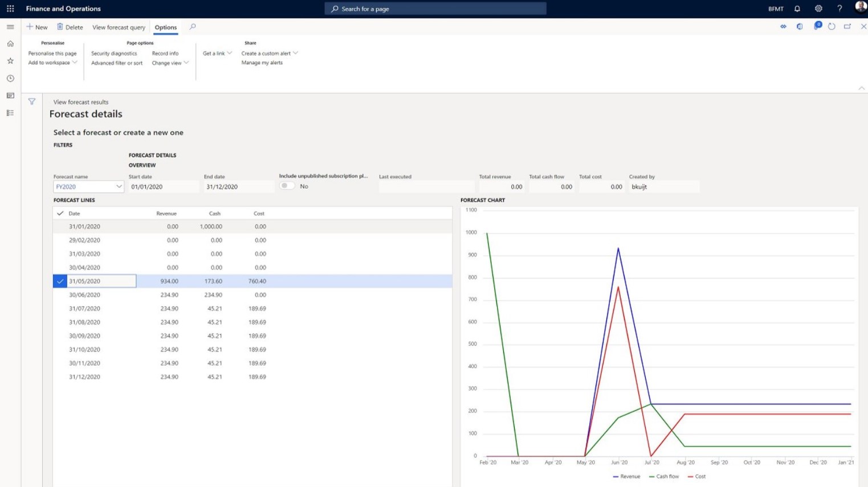The image size is (868, 487).
Task: Click the notifications bell icon
Action: (x=797, y=9)
